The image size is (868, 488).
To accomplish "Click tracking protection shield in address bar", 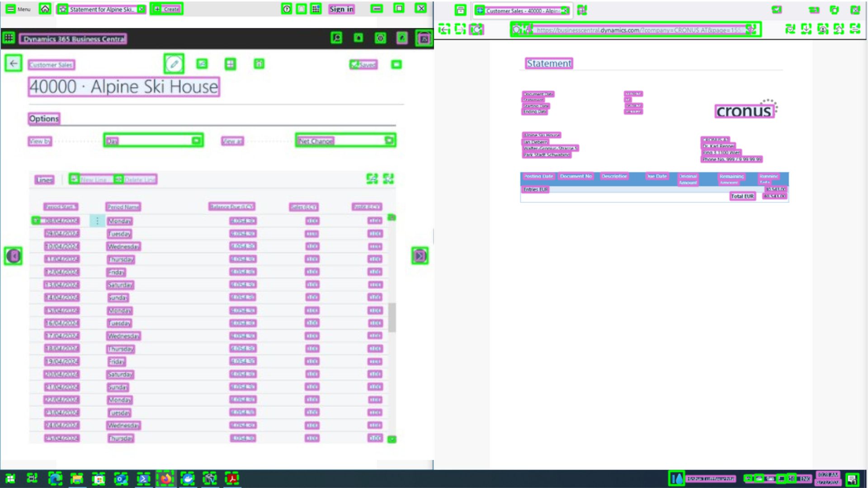I will tap(516, 30).
